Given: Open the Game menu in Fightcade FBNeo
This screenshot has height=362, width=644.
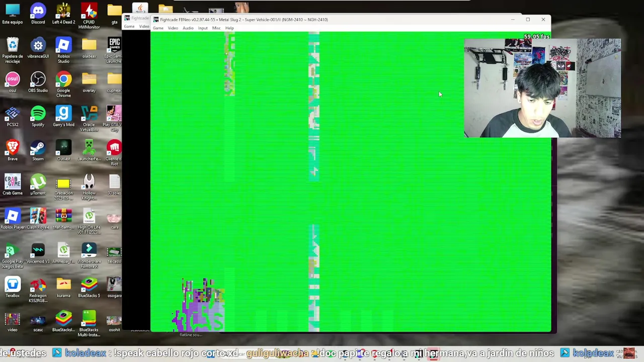Looking at the screenshot, I should pos(158,28).
